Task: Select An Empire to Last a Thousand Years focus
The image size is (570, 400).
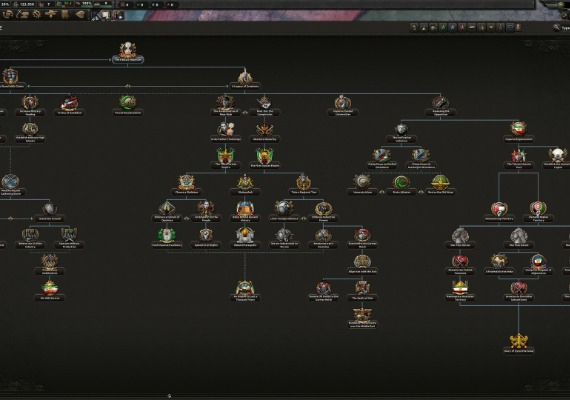Action: (245, 291)
